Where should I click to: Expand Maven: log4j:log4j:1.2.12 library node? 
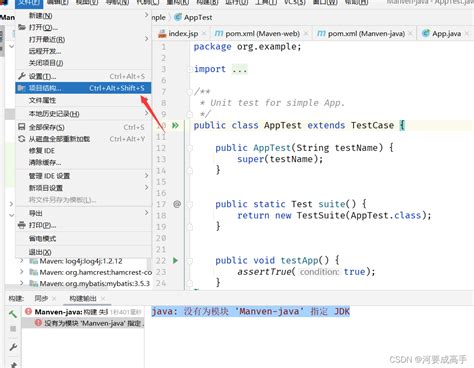(x=22, y=260)
